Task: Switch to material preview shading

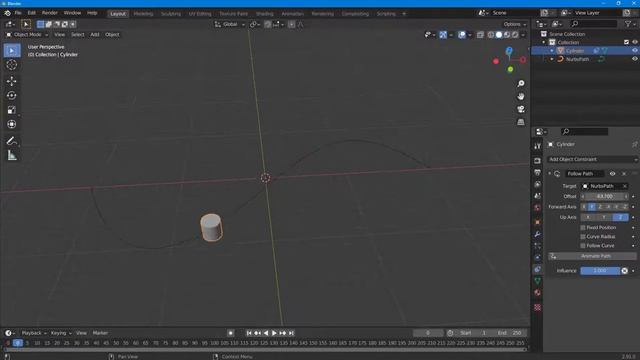Action: tap(507, 35)
